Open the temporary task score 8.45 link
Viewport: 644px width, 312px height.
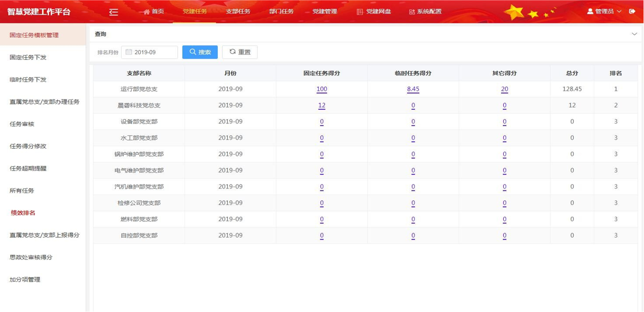point(413,89)
